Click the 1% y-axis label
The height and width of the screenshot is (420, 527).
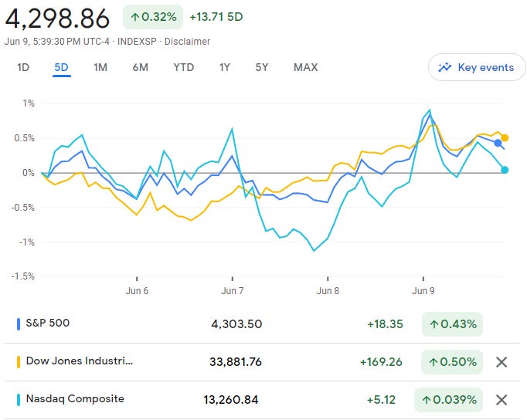click(x=29, y=103)
